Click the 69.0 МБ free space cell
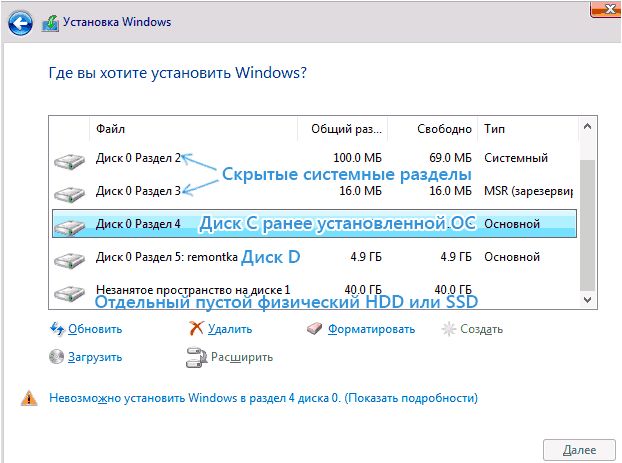The height and width of the screenshot is (463, 622). click(x=450, y=158)
